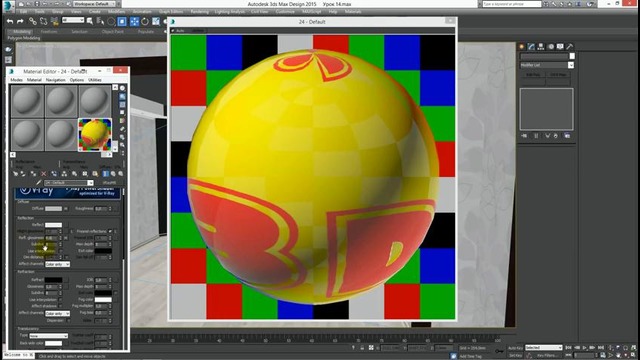
Task: Open the Create tab in command panel
Action: 522,47
